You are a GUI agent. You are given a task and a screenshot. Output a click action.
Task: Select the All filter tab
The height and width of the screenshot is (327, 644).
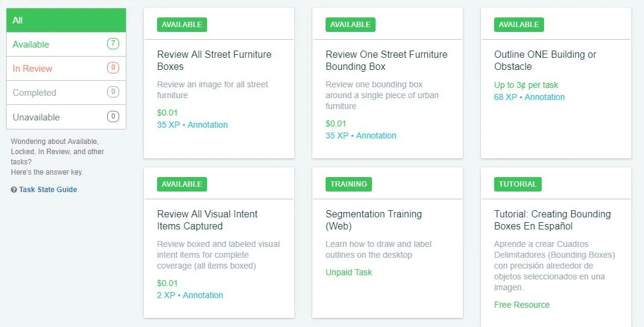pos(66,20)
